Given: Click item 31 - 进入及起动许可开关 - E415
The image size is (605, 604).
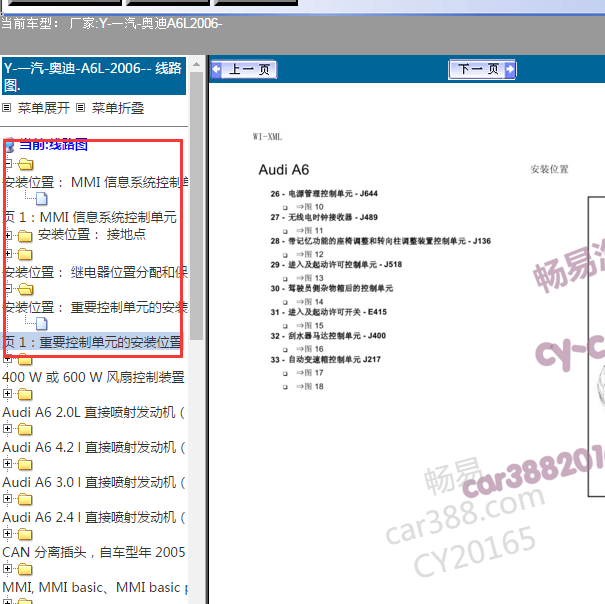Looking at the screenshot, I should pyautogui.click(x=328, y=312).
